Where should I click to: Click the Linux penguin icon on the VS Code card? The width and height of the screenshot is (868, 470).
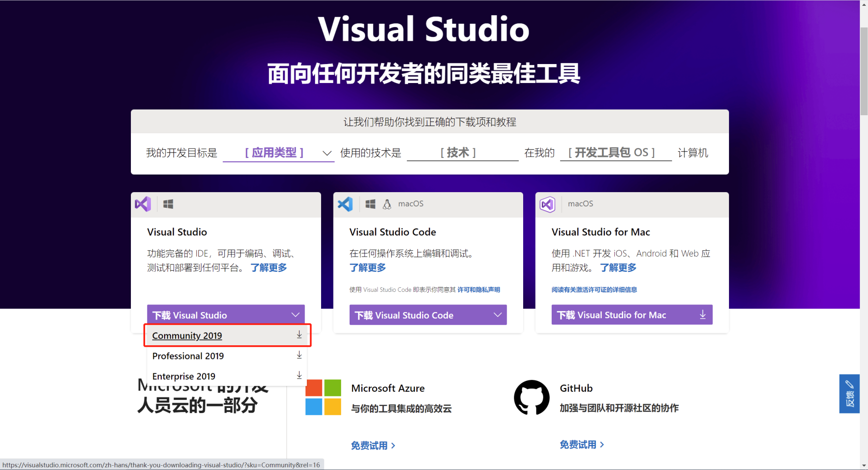387,204
